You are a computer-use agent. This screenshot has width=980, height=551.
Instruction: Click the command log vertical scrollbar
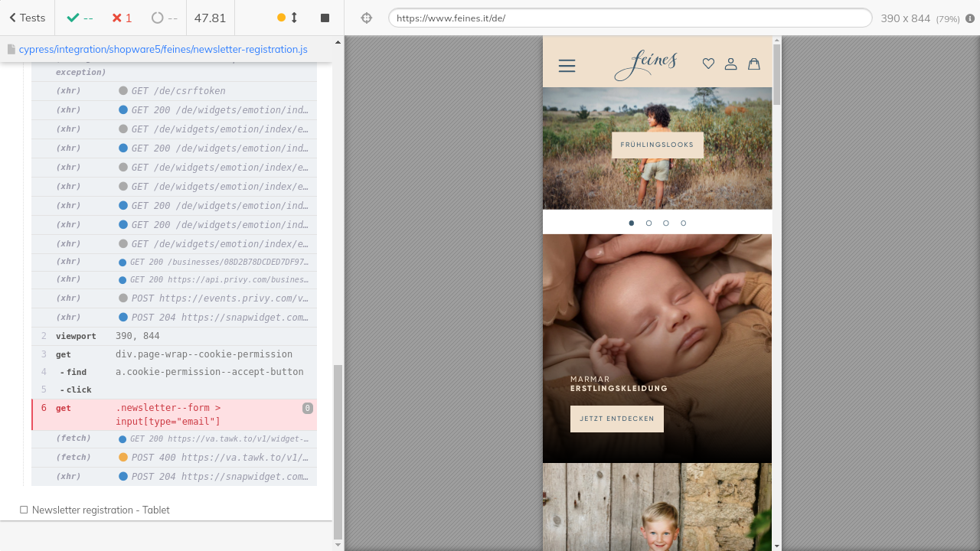pos(338,452)
